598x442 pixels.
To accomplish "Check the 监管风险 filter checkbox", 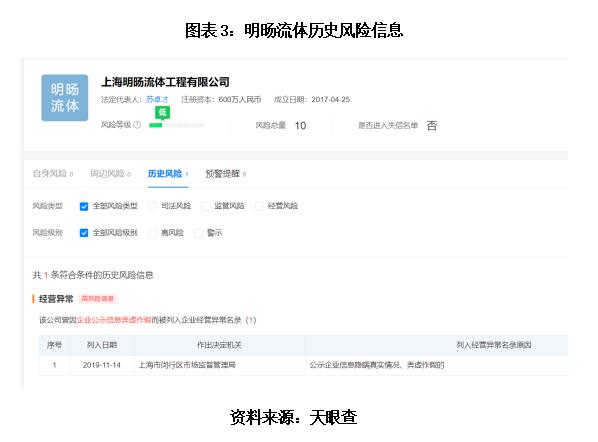I will coord(206,206).
